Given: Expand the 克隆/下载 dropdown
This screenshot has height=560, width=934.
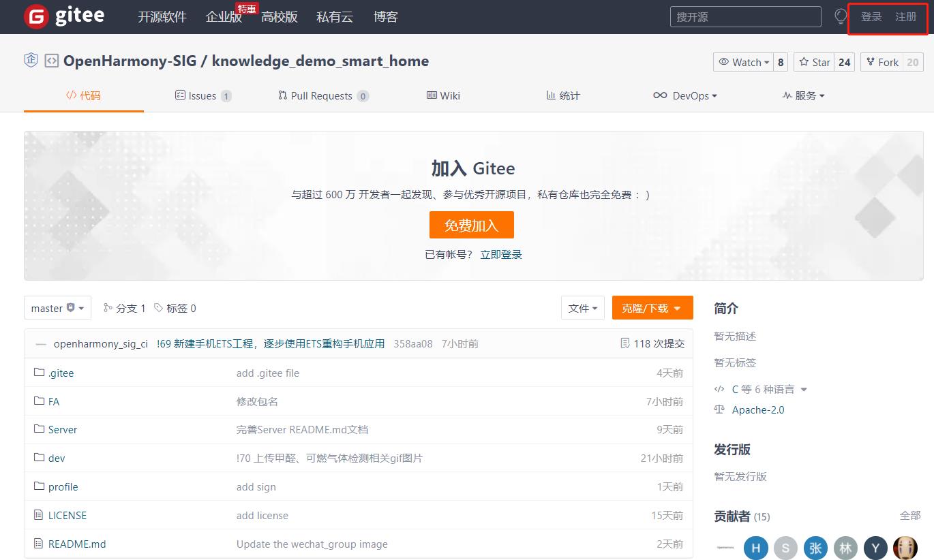Looking at the screenshot, I should pyautogui.click(x=652, y=308).
